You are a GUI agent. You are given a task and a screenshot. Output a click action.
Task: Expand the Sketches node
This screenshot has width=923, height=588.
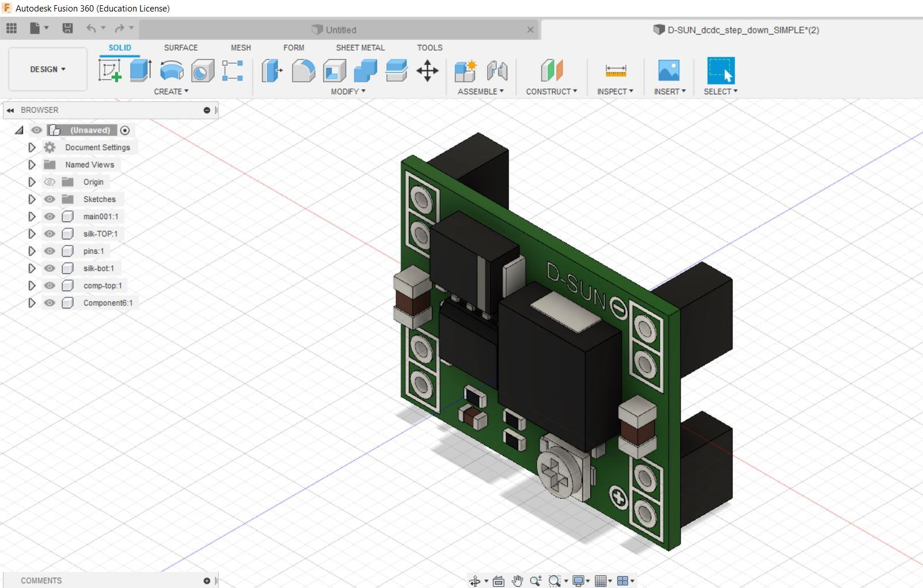[x=32, y=199]
